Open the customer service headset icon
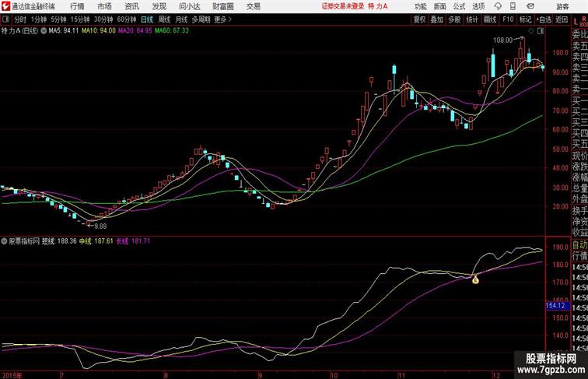The width and height of the screenshot is (588, 379). tap(498, 6)
